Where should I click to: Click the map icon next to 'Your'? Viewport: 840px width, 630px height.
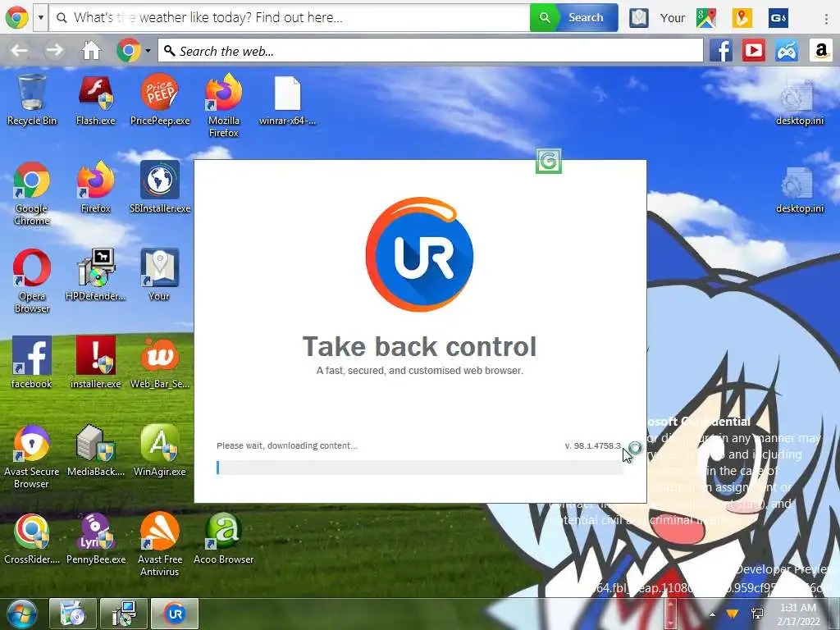tap(638, 18)
